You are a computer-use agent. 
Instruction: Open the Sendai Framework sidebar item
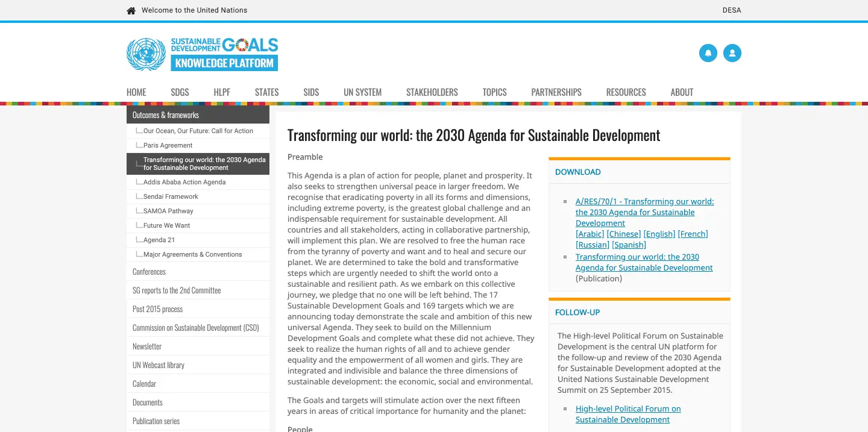198,196
